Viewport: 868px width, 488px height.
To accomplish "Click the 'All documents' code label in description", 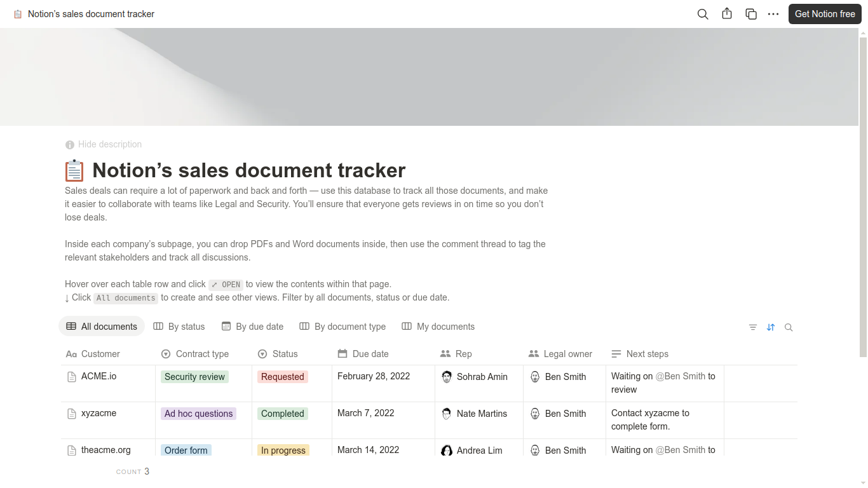I will click(x=126, y=298).
